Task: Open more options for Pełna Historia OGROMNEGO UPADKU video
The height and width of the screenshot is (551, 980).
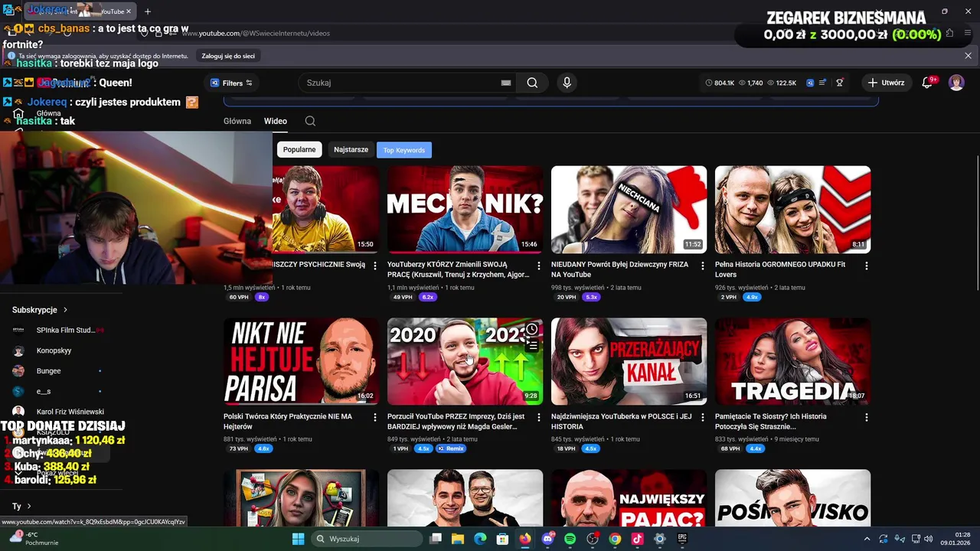Action: pos(866,266)
